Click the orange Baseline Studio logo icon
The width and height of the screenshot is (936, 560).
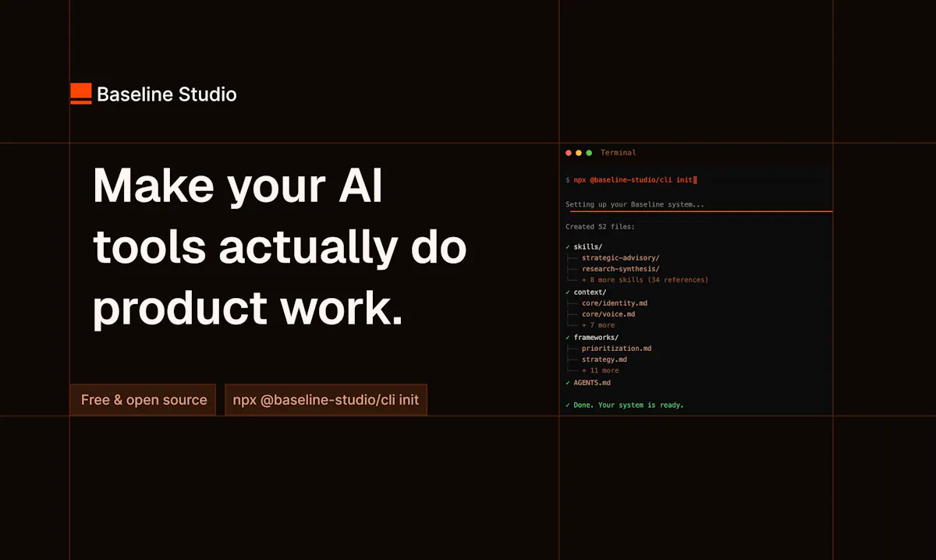81,94
